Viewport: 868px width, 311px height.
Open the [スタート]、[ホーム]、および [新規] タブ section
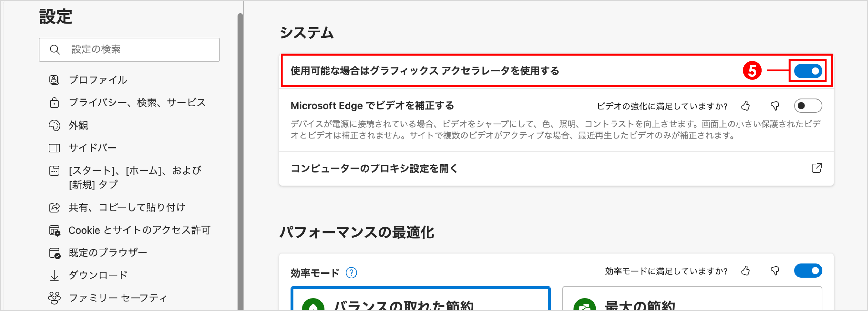(135, 177)
